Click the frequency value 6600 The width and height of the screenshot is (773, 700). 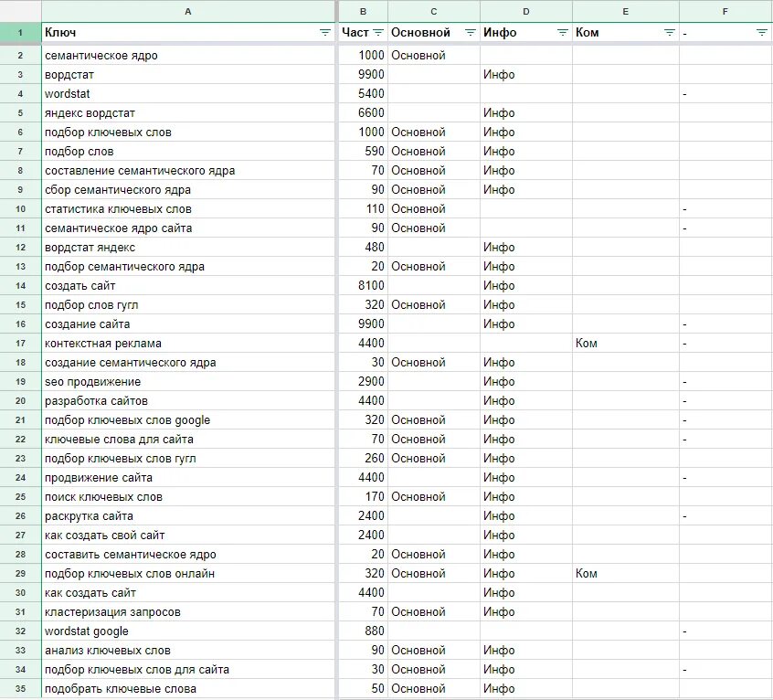pos(371,113)
